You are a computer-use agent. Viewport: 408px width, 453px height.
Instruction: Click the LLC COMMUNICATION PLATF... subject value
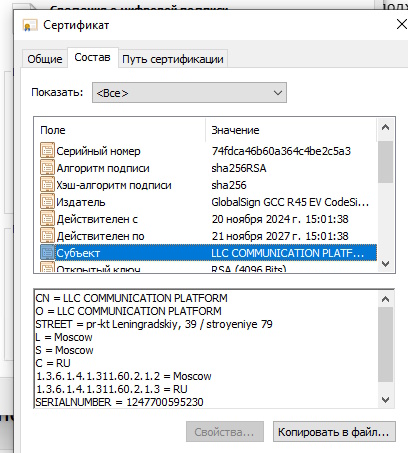tap(287, 253)
